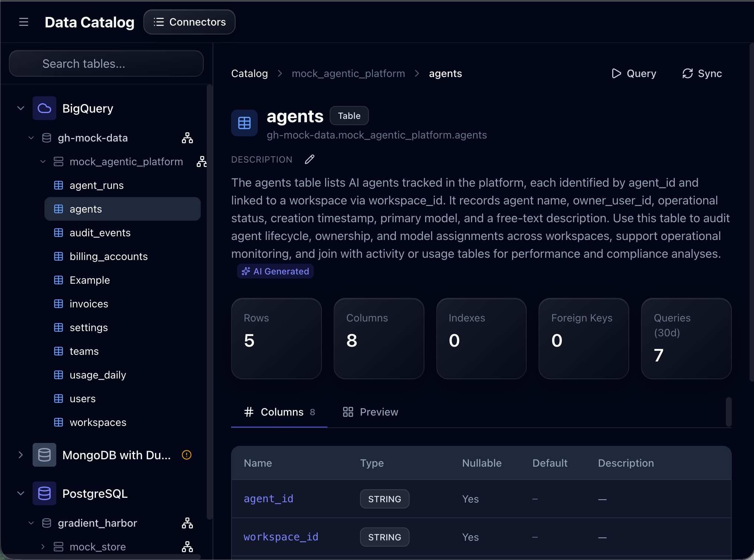
Task: Click the Sync refresh icon
Action: pyautogui.click(x=687, y=73)
